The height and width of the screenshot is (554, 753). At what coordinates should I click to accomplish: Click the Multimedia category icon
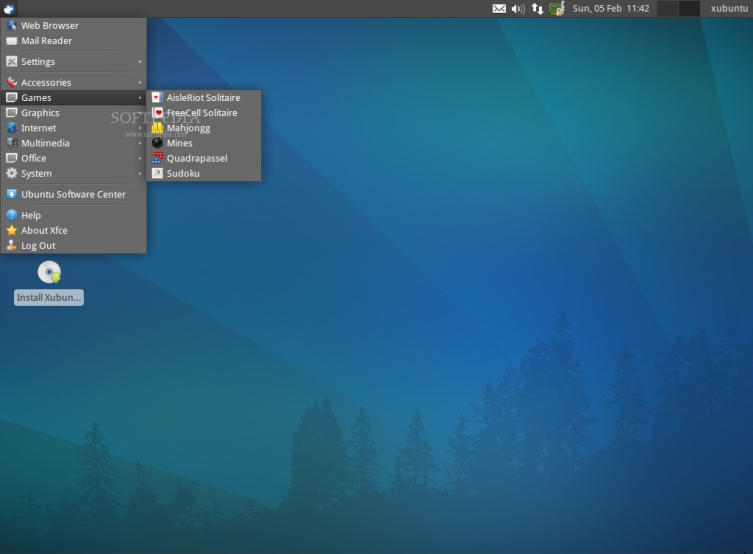[x=12, y=143]
